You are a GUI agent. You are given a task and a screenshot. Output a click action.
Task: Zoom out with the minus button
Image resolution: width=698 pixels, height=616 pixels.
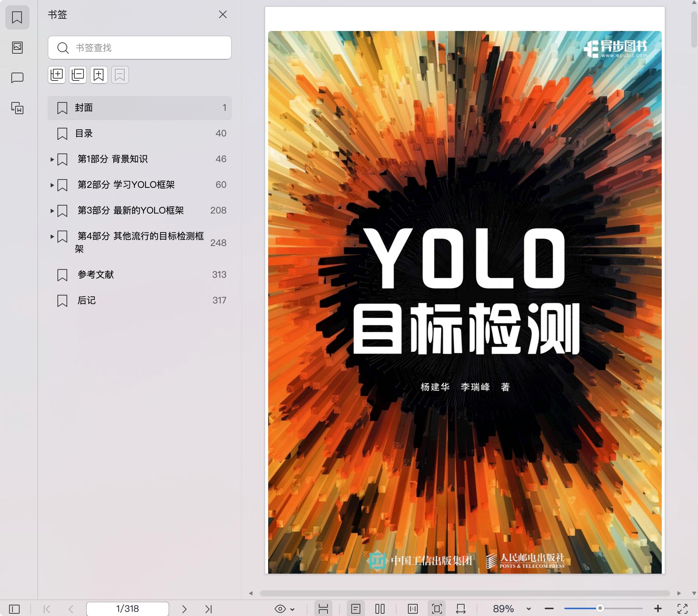(x=549, y=609)
